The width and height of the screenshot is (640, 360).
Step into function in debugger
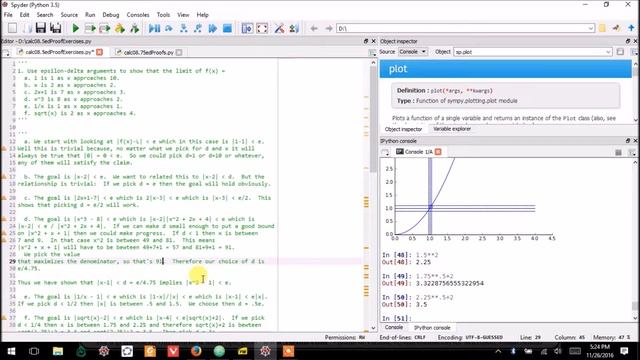184,28
